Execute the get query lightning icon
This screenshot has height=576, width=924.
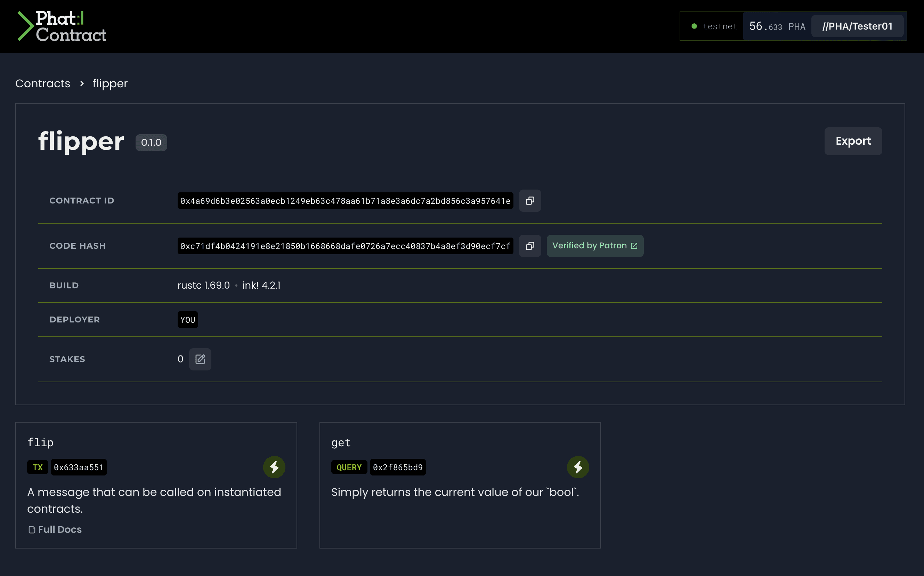(577, 467)
